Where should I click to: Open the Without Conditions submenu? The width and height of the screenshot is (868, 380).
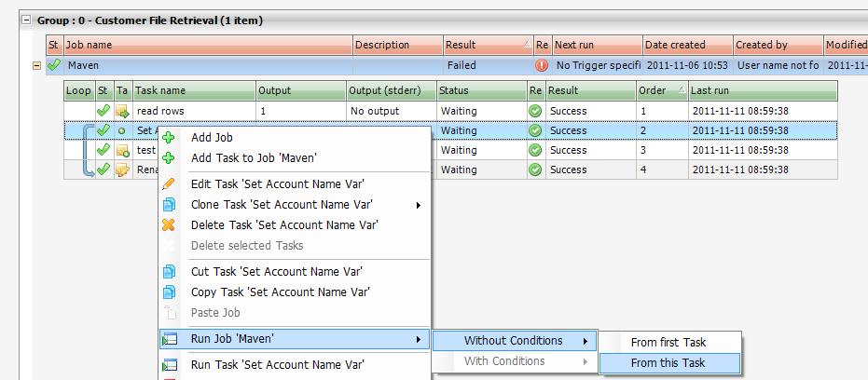click(x=515, y=341)
